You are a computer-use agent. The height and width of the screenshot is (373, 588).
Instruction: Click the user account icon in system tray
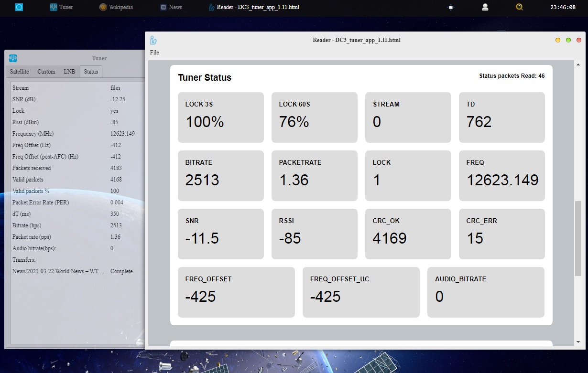(485, 7)
